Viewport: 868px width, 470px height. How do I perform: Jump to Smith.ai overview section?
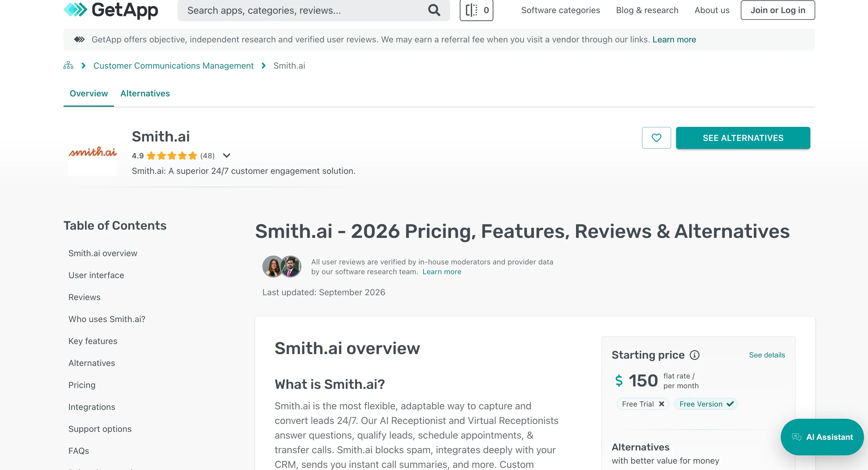tap(103, 253)
